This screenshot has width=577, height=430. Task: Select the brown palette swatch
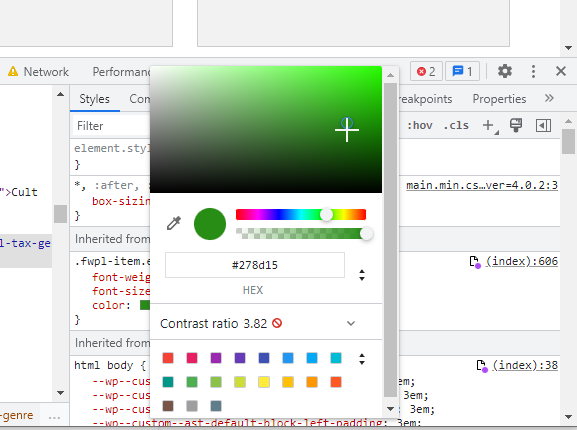click(168, 406)
